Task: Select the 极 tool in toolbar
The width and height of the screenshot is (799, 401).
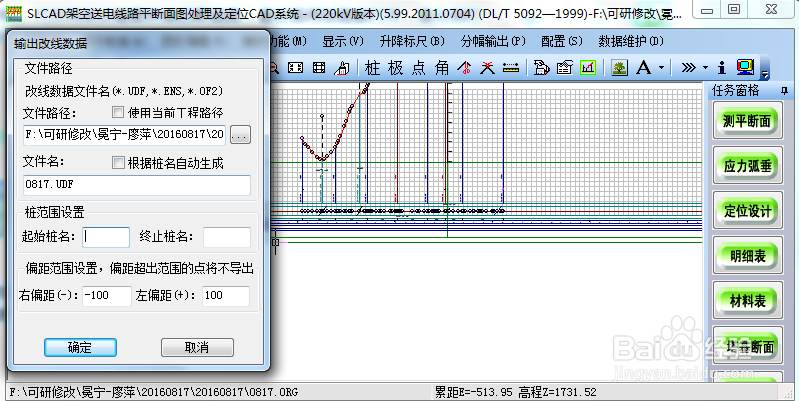Action: point(395,67)
